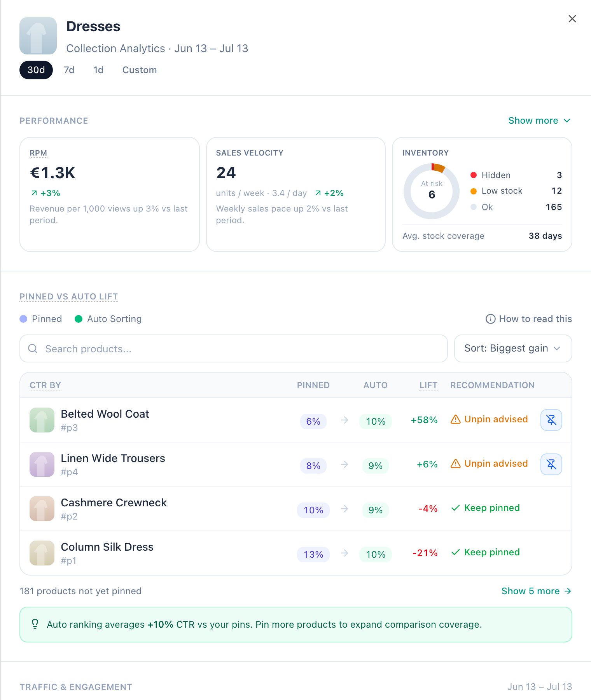Viewport: 591px width, 700px height.
Task: Click the Belted Wool Coat product name
Action: (105, 414)
